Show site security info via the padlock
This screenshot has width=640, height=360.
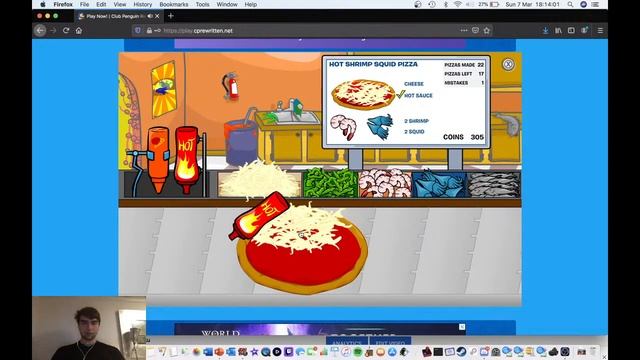[x=149, y=31]
